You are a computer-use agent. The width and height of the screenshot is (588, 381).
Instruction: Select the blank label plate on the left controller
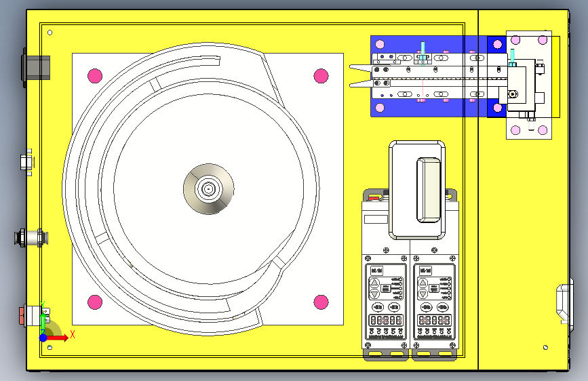(x=376, y=220)
